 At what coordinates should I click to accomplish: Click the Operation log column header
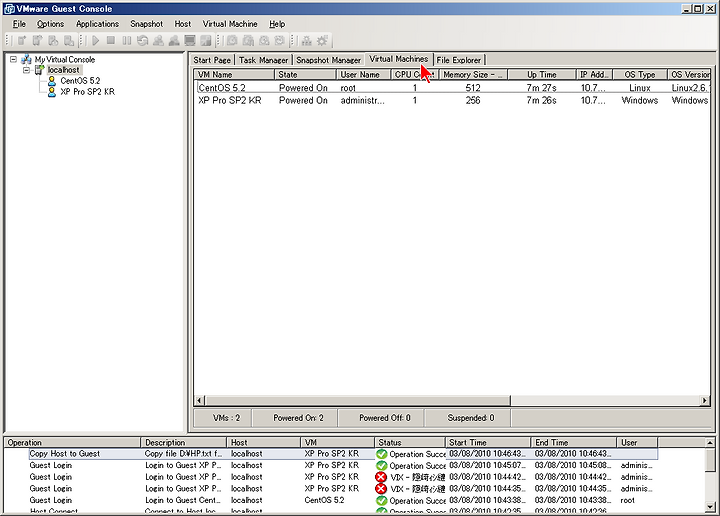(x=73, y=443)
